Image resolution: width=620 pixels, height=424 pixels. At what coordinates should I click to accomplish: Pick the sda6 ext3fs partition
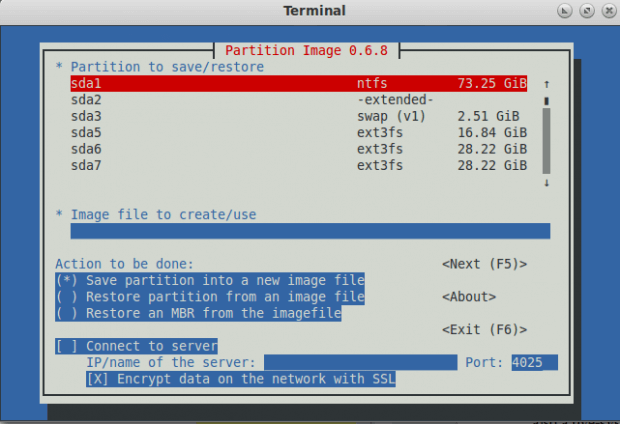[x=299, y=149]
